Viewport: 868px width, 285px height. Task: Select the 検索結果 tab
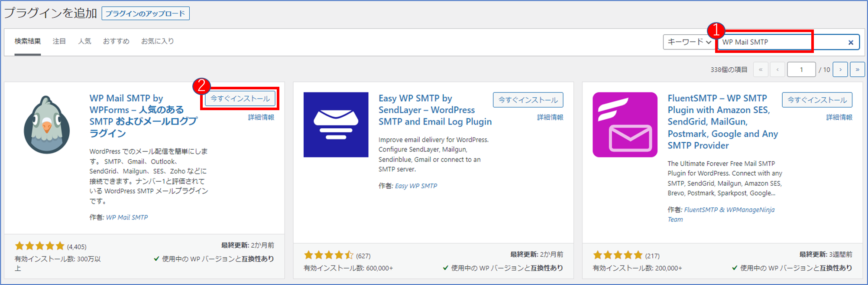coord(28,41)
